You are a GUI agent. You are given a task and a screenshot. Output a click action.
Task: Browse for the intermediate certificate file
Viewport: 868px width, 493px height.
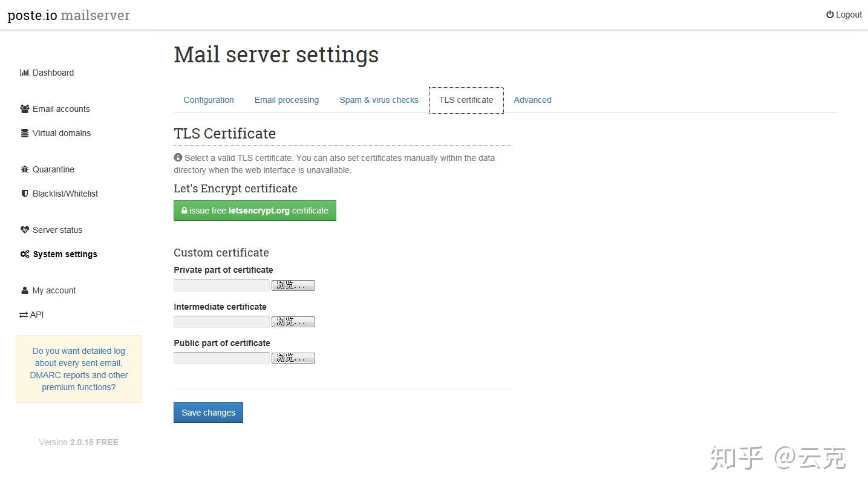pos(293,322)
